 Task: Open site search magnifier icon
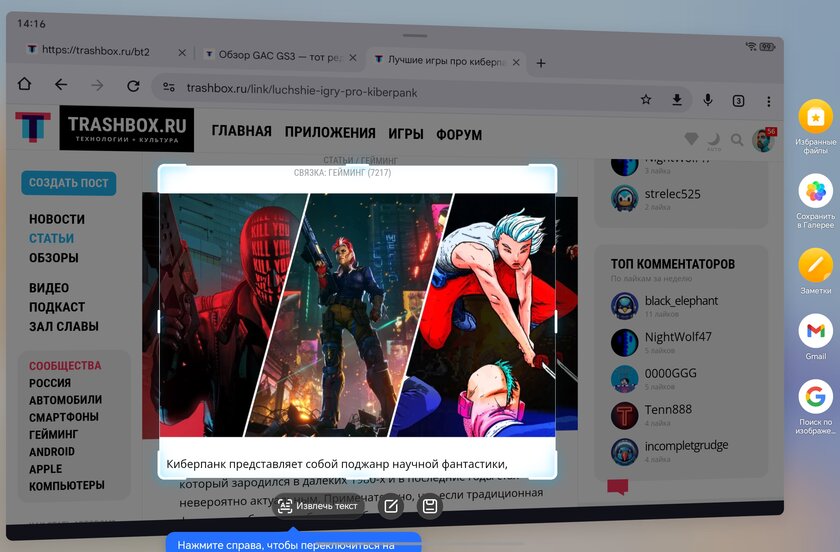click(737, 140)
